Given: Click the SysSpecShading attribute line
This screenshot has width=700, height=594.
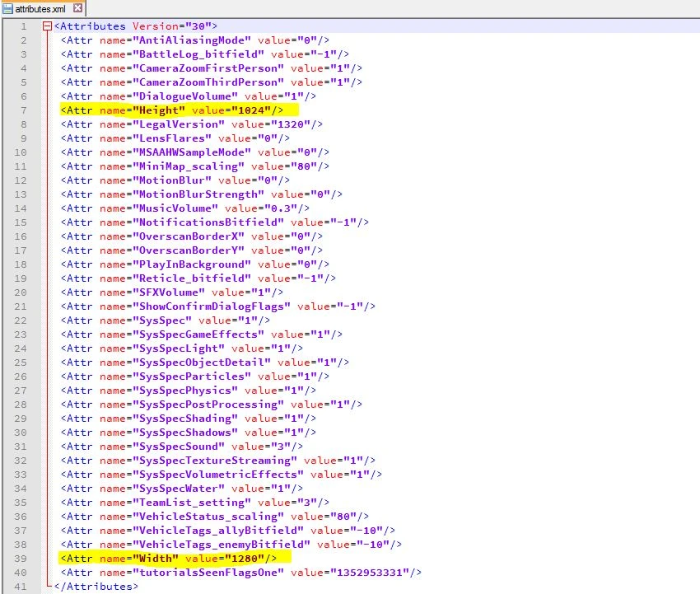Looking at the screenshot, I should (189, 419).
